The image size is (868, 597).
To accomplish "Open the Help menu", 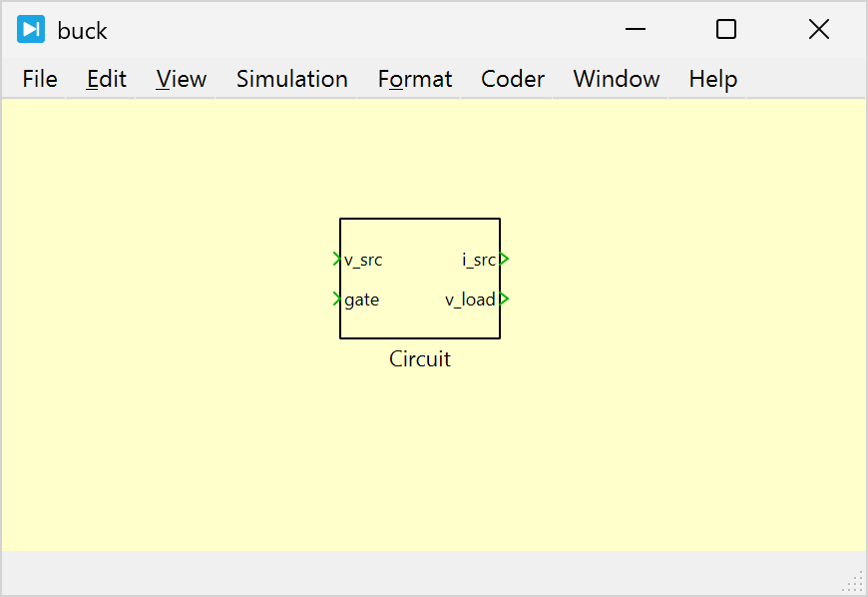I will (713, 79).
